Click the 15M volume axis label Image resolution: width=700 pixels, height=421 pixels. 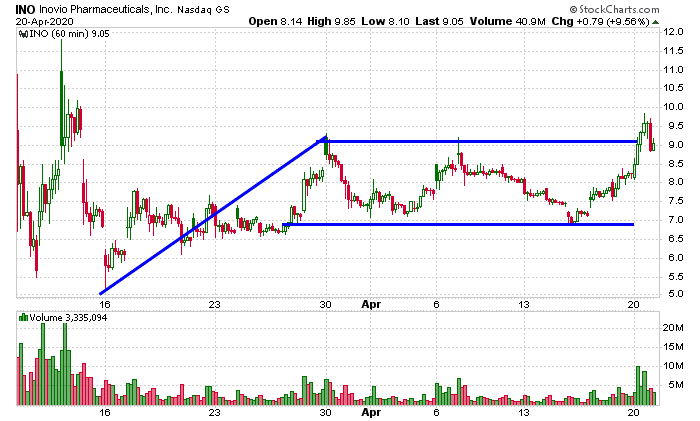[x=673, y=347]
